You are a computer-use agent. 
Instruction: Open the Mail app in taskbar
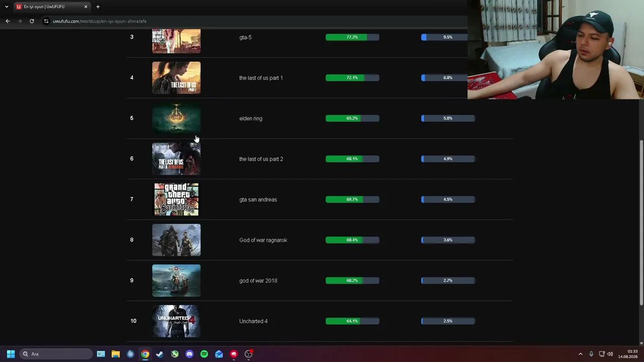pos(219,354)
